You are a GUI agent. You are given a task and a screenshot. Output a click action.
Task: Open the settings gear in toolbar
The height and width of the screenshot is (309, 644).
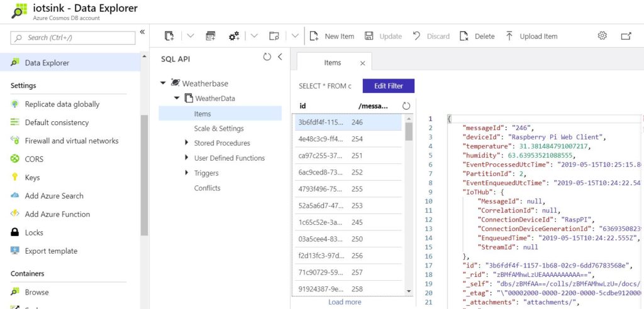[x=602, y=36]
